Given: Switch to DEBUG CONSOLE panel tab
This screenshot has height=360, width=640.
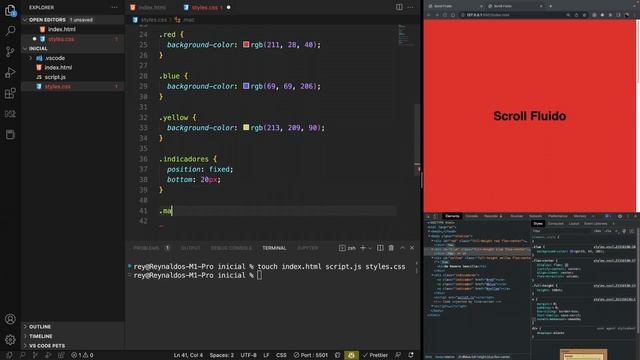Looking at the screenshot, I should tap(231, 248).
